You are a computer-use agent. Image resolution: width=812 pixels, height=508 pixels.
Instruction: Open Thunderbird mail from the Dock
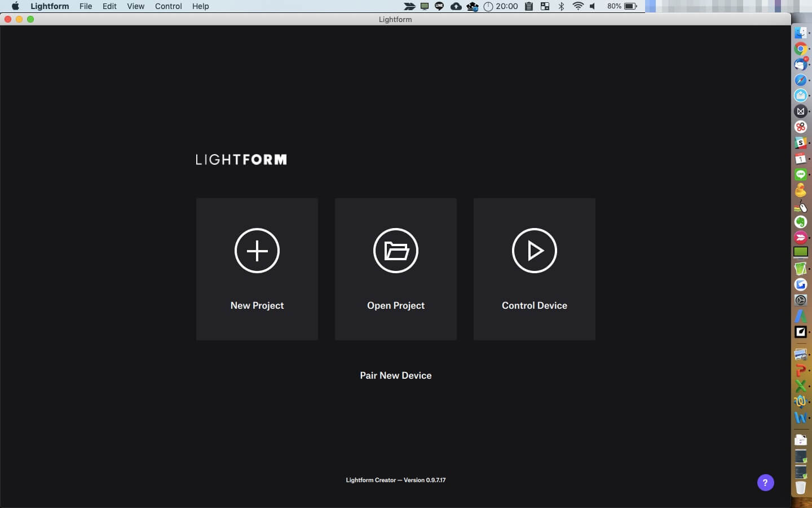(801, 64)
